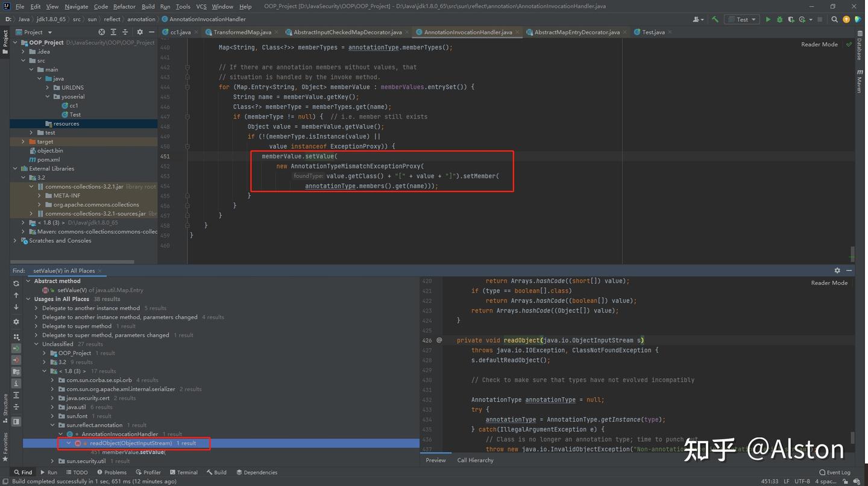Image resolution: width=868 pixels, height=486 pixels.
Task: Click the preview pane vertical scrollbar
Action: (x=852, y=438)
